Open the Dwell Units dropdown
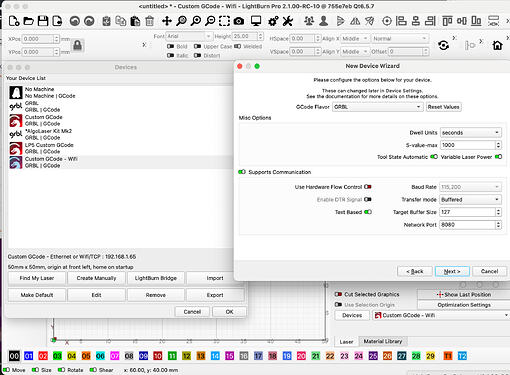 tap(471, 133)
